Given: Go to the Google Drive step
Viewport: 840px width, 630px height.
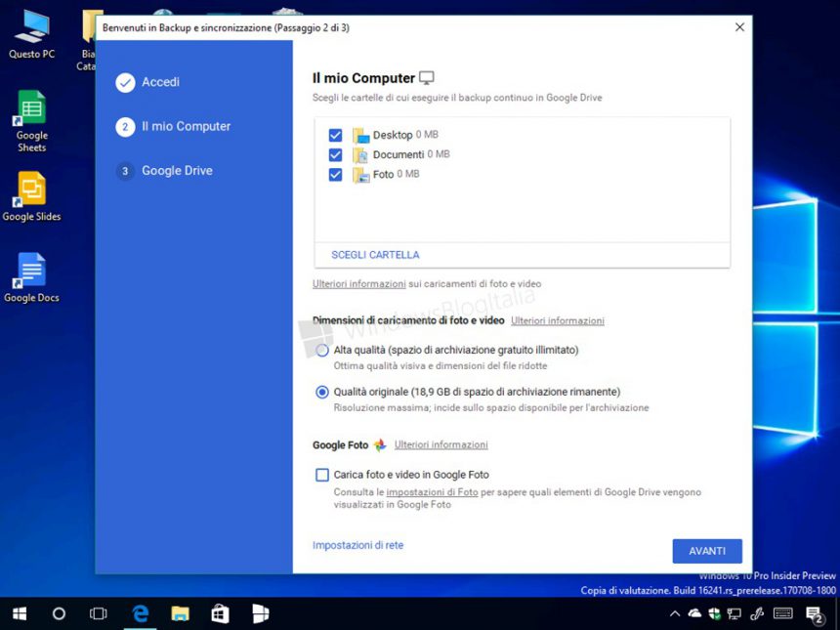Looking at the screenshot, I should [177, 171].
